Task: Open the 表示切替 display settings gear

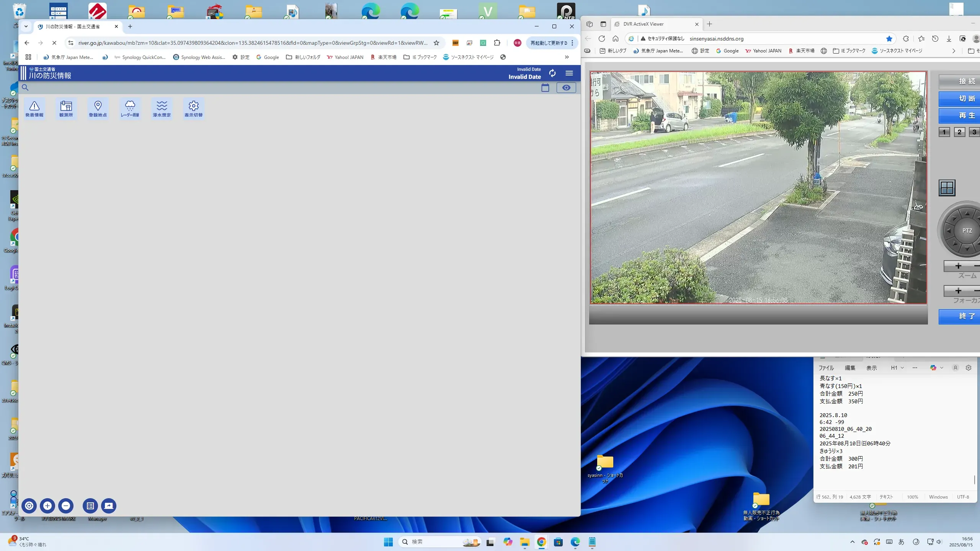Action: (194, 109)
